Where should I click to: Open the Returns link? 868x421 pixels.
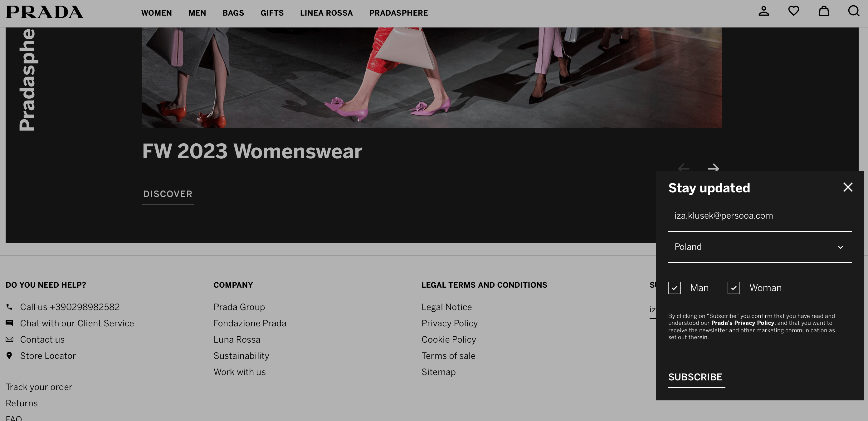tap(22, 403)
